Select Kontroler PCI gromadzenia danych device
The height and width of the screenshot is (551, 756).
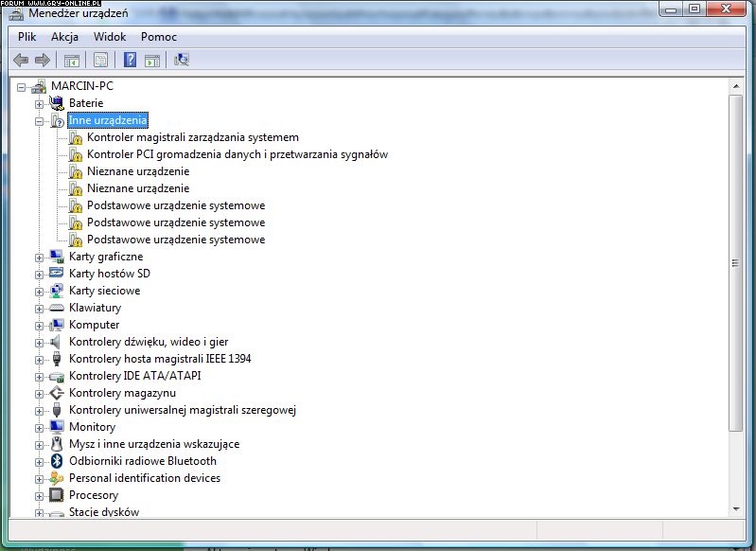pyautogui.click(x=237, y=154)
